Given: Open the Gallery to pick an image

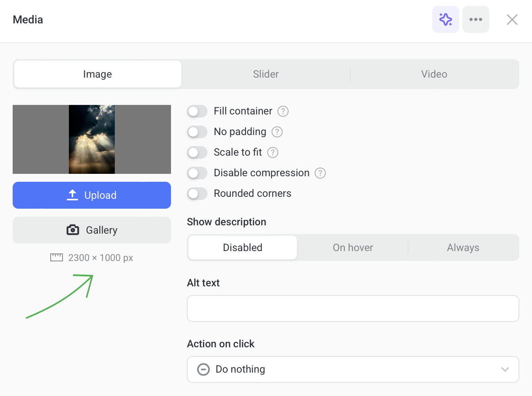Looking at the screenshot, I should [x=92, y=230].
